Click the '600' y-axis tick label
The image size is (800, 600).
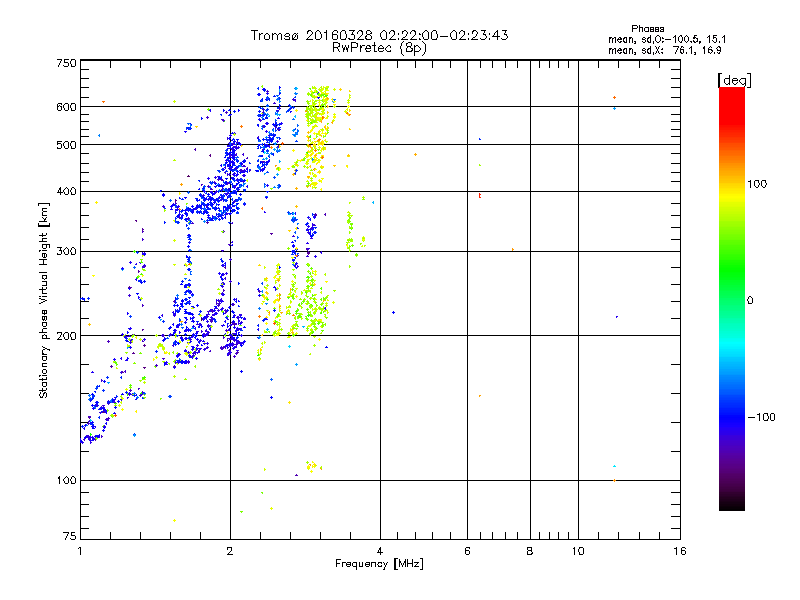[x=66, y=107]
